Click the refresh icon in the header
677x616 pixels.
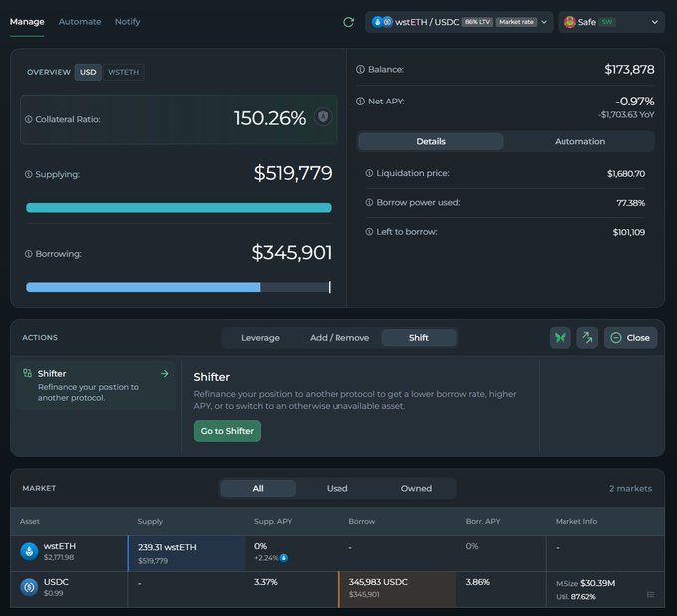(348, 22)
